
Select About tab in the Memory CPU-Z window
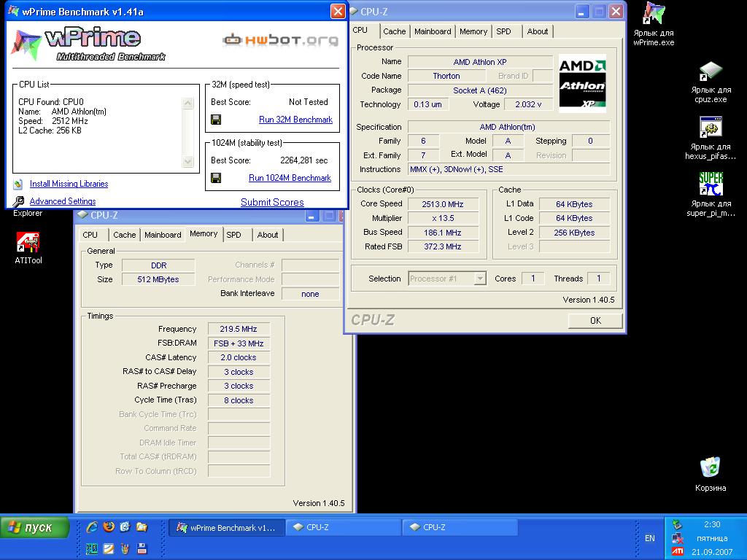click(x=268, y=235)
